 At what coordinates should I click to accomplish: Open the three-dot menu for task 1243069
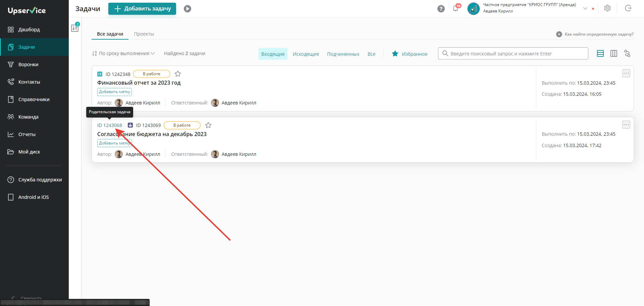(626, 125)
